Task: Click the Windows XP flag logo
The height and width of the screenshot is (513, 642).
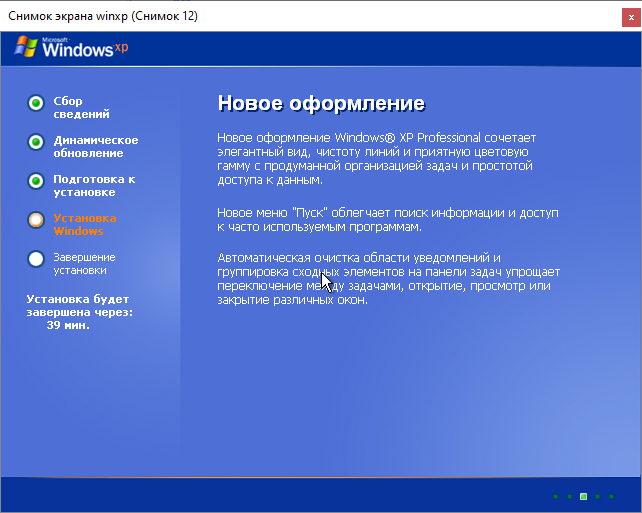Action: 26,46
